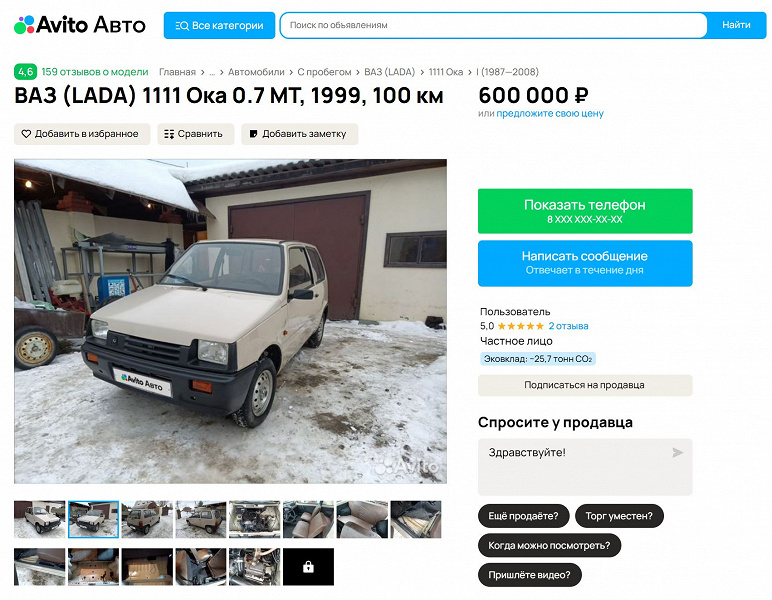This screenshot has width=772, height=600.
Task: Click the Написать сообщение button
Action: coord(585,263)
